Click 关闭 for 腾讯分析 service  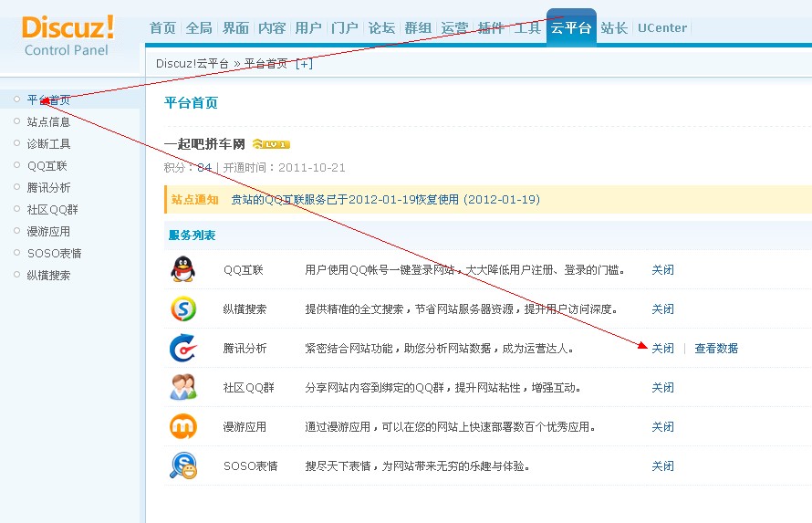click(x=663, y=349)
